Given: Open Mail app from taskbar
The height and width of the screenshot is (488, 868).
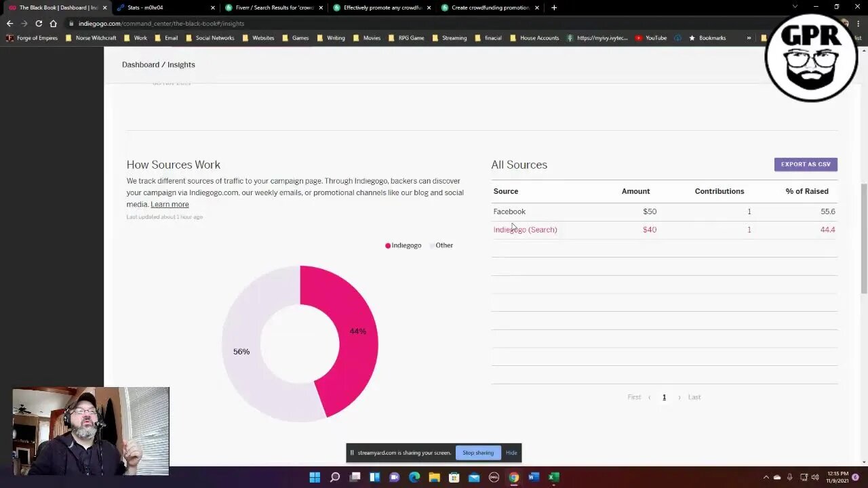Looking at the screenshot, I should [x=474, y=477].
